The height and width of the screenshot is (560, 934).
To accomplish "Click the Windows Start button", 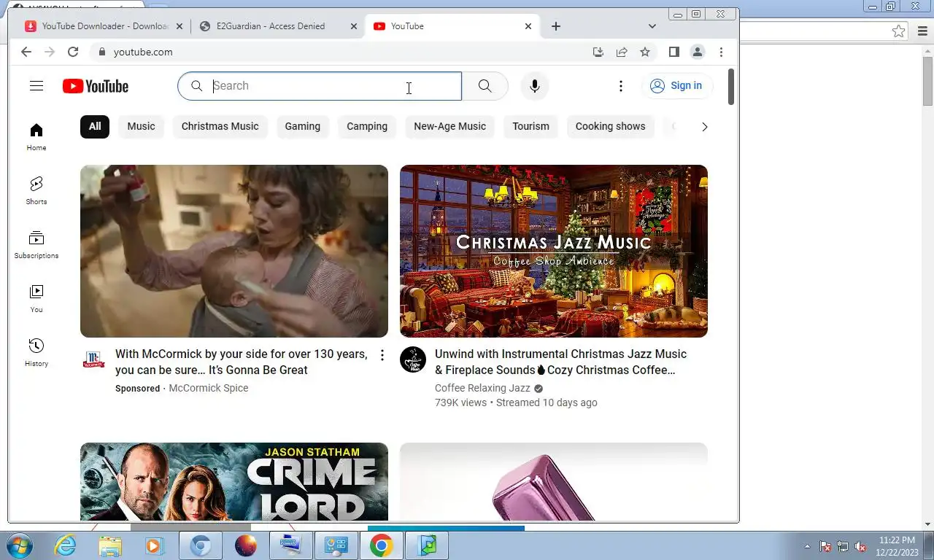I will [18, 545].
